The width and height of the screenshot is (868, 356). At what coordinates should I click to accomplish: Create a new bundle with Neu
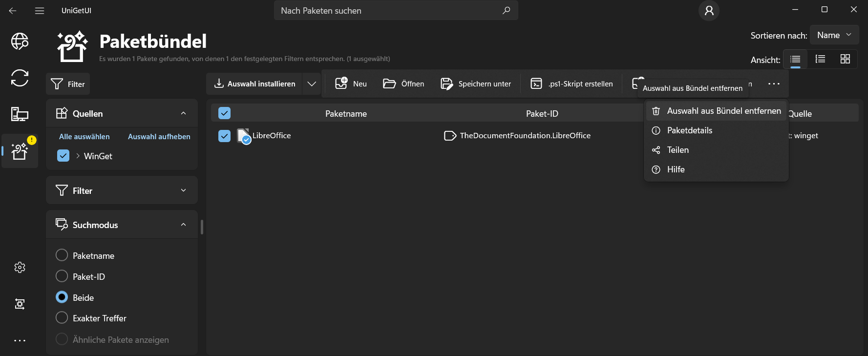pos(351,84)
